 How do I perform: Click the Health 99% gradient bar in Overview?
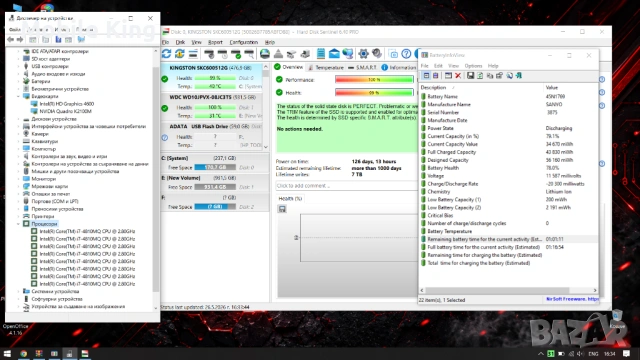click(374, 93)
